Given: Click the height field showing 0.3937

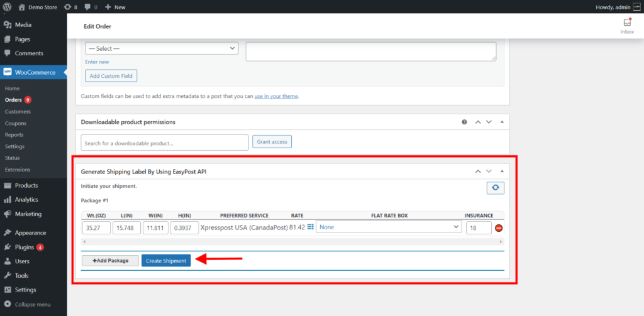Looking at the screenshot, I should (184, 228).
